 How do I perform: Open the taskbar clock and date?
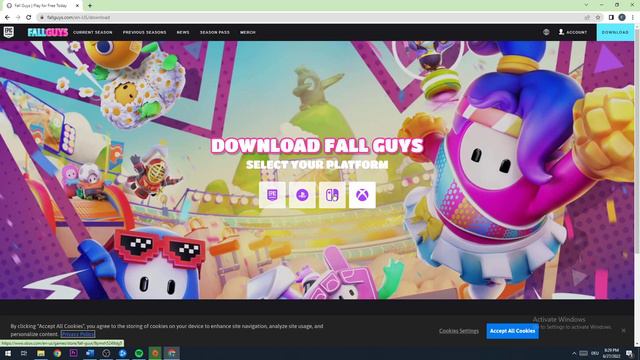point(611,353)
